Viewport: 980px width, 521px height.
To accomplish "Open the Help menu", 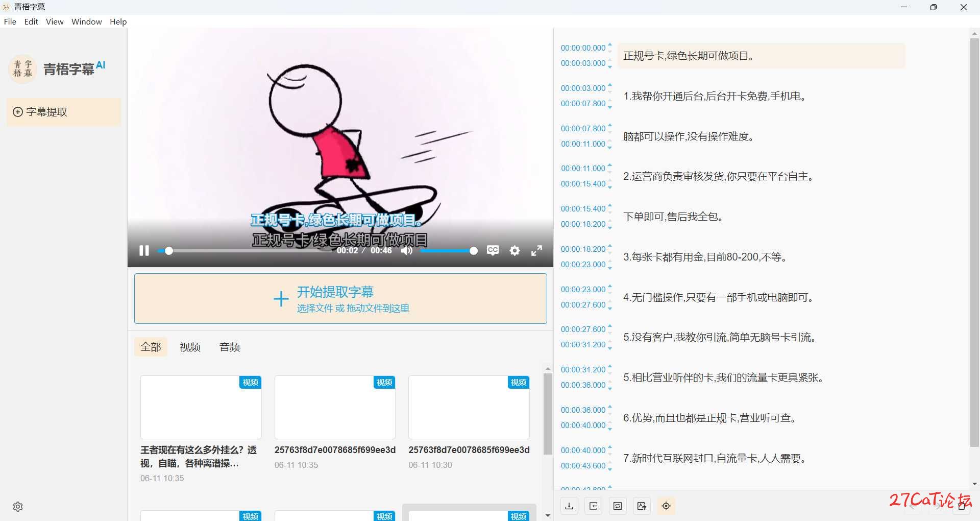I will coord(118,21).
